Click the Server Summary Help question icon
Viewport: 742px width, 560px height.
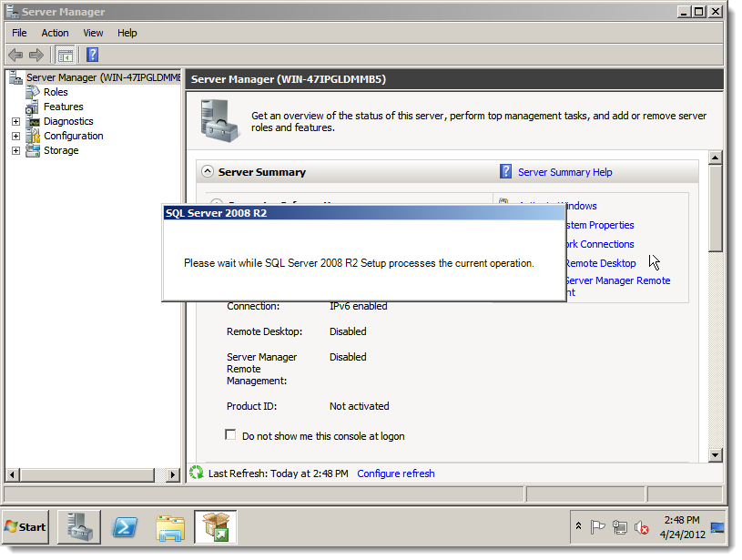(x=505, y=171)
